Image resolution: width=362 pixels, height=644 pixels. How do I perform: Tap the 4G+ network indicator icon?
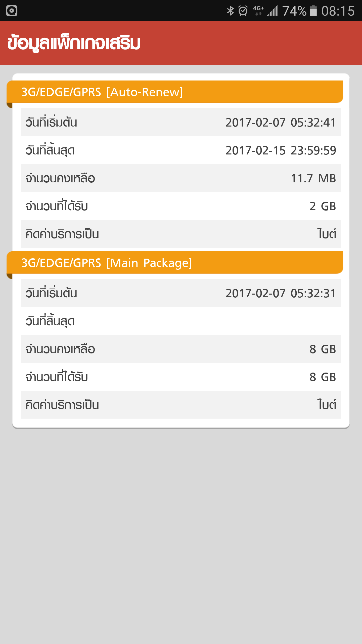pos(258,11)
